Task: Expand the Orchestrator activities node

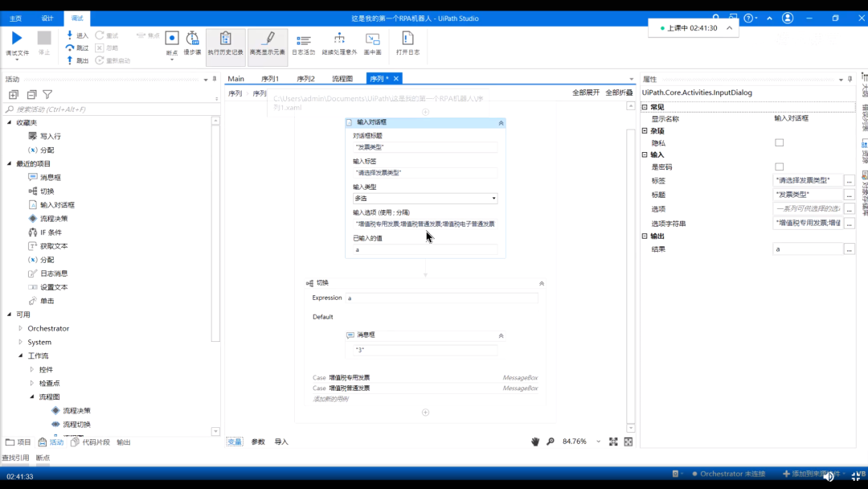Action: coord(21,329)
